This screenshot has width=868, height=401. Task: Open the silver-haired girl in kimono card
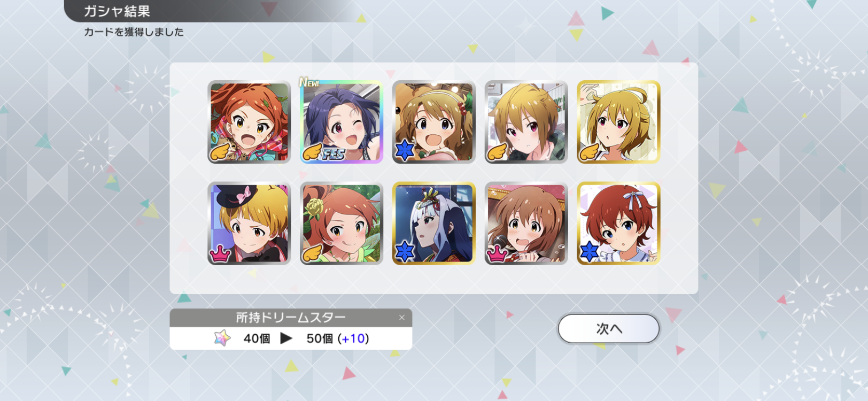[434, 223]
